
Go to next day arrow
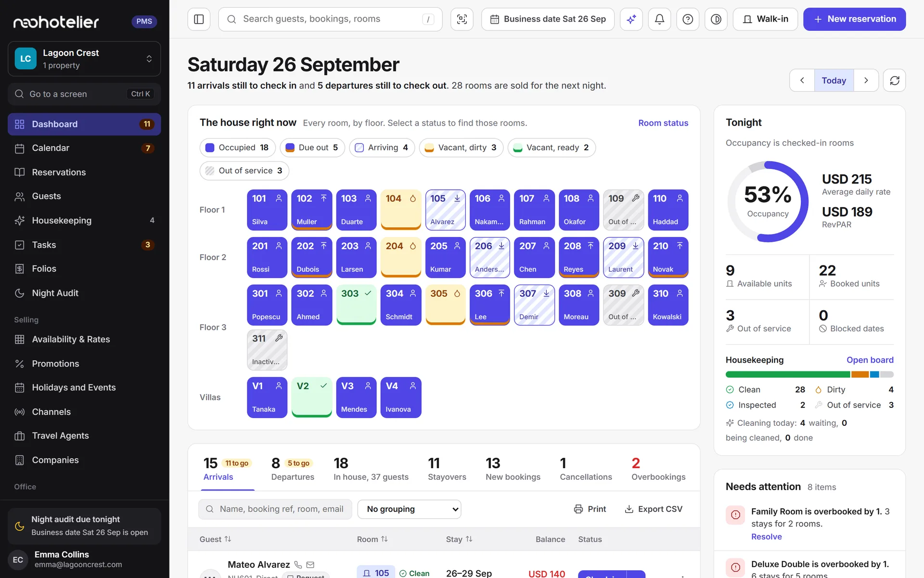coord(866,80)
